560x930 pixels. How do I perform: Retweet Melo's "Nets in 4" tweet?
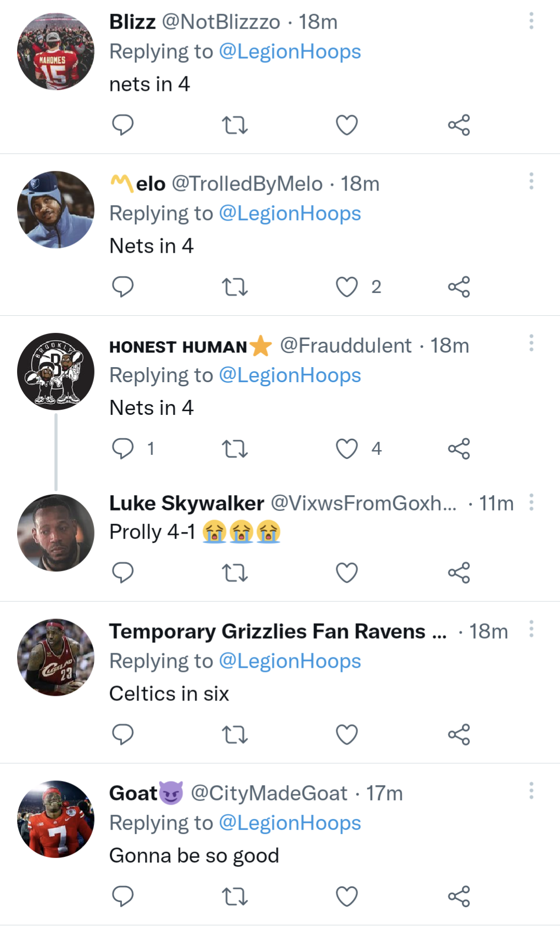(x=235, y=286)
